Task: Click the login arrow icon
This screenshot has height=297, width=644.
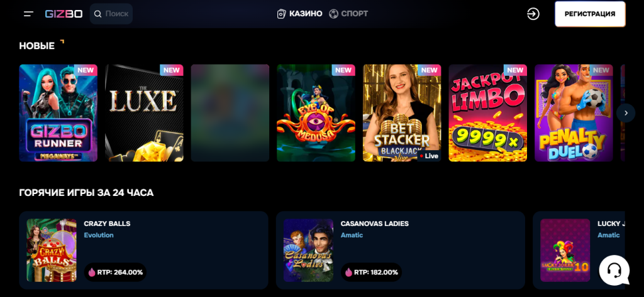Action: (533, 14)
